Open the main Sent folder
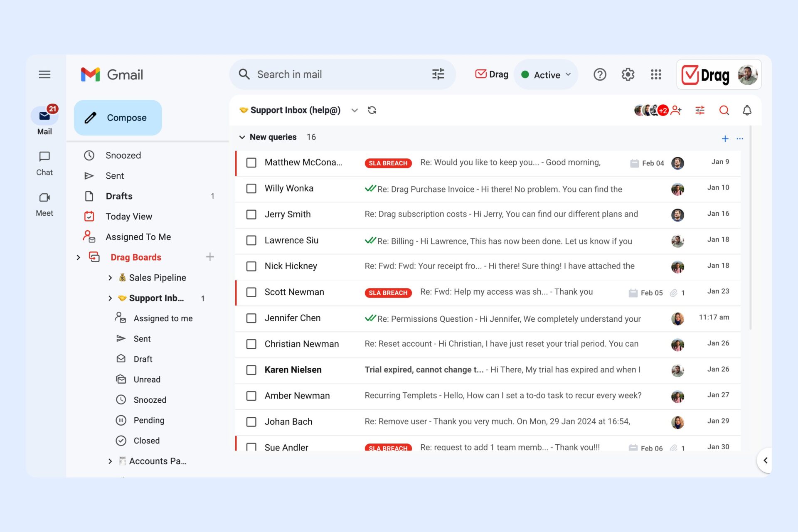Screen dimensions: 798x532 (115, 176)
